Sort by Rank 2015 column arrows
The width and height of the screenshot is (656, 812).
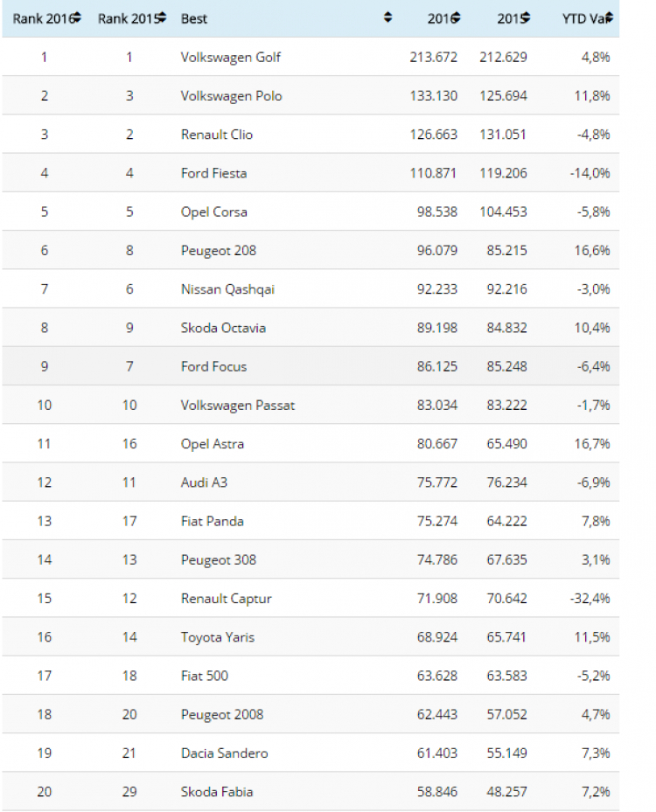tap(163, 18)
